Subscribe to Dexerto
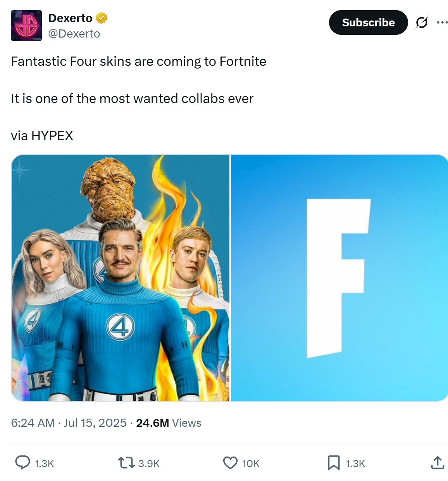 click(368, 22)
